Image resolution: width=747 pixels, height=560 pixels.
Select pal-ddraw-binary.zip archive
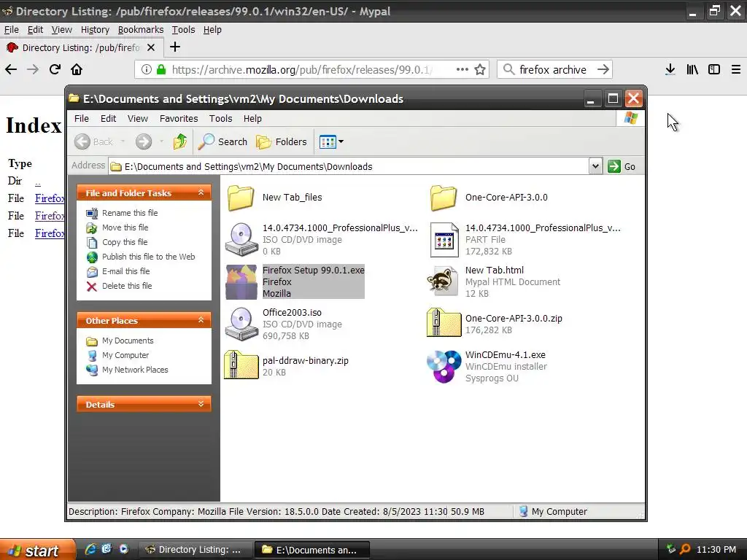[286, 366]
